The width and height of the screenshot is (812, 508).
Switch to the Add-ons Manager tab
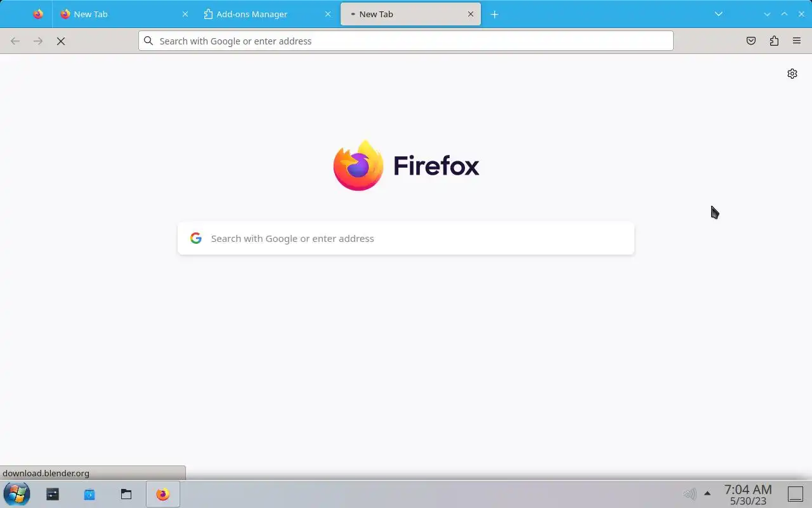pyautogui.click(x=268, y=14)
